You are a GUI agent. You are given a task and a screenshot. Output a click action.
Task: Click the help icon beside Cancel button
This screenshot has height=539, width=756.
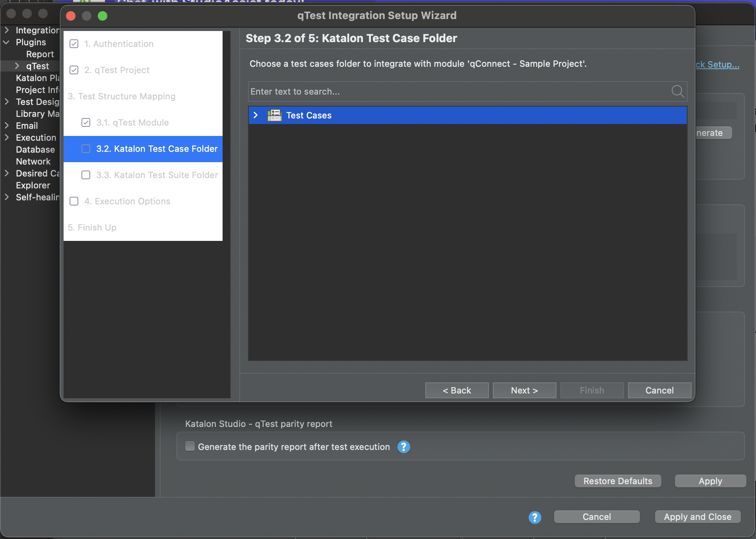click(x=535, y=517)
